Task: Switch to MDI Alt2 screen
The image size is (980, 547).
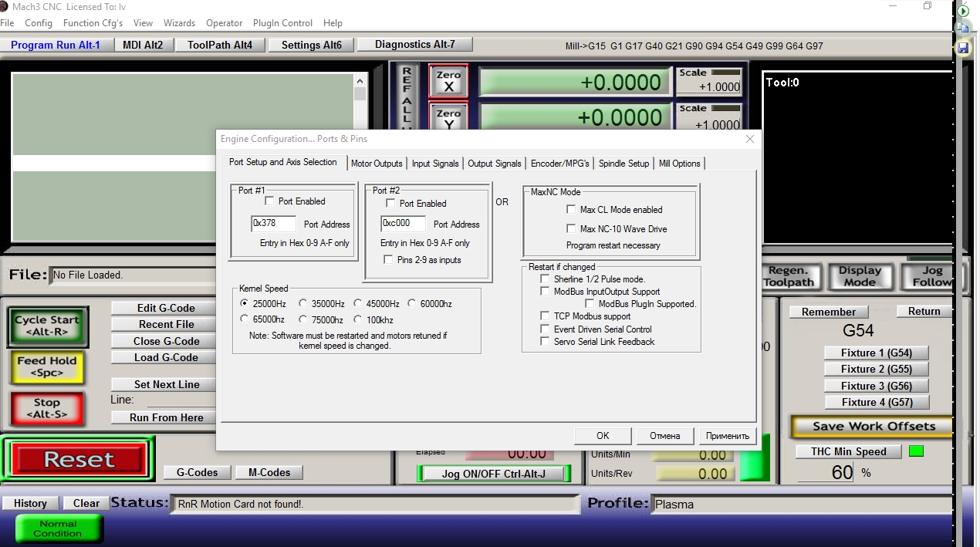Action: coord(143,45)
